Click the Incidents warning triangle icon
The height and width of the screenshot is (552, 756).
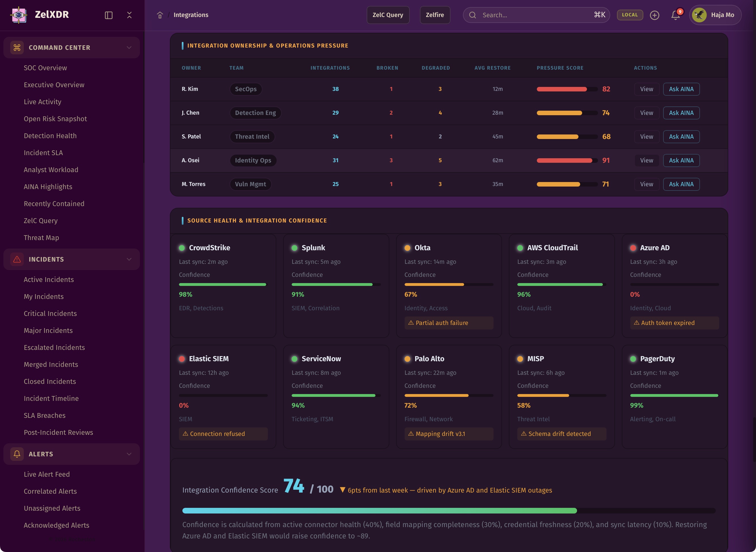[x=17, y=259]
